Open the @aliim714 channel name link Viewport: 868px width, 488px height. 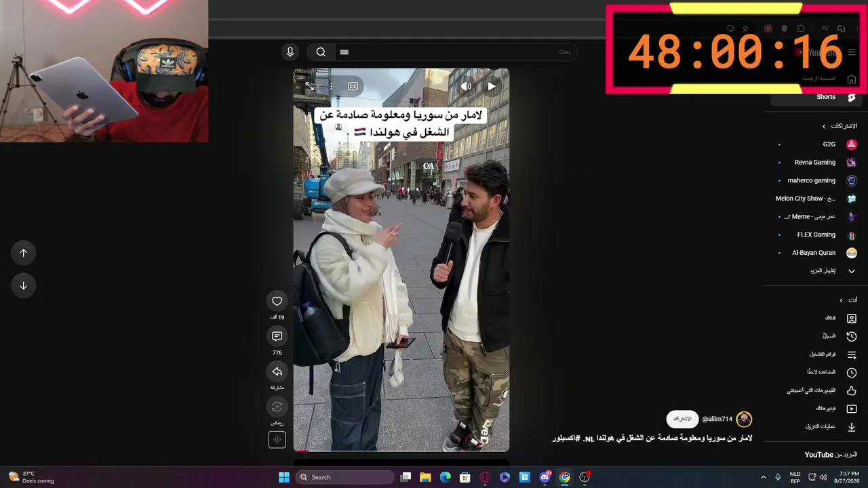pos(717,419)
